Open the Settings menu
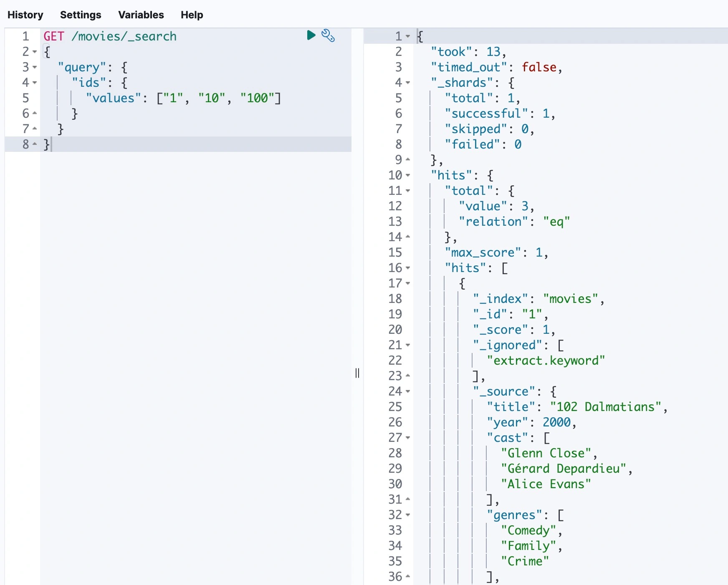This screenshot has width=728, height=585. point(81,15)
